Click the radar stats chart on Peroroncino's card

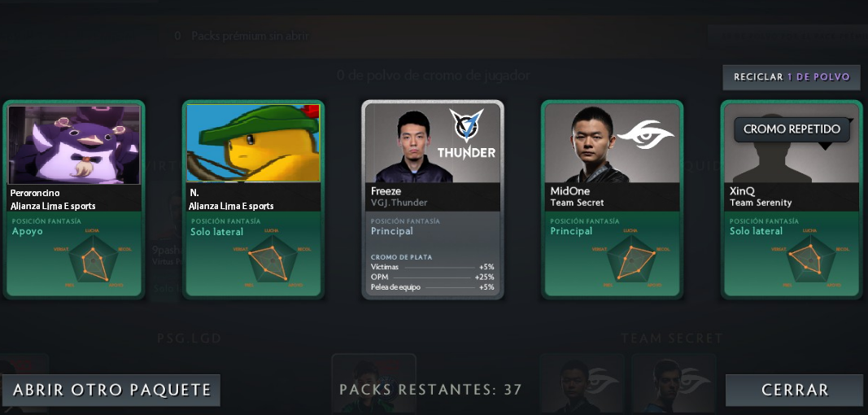click(94, 259)
